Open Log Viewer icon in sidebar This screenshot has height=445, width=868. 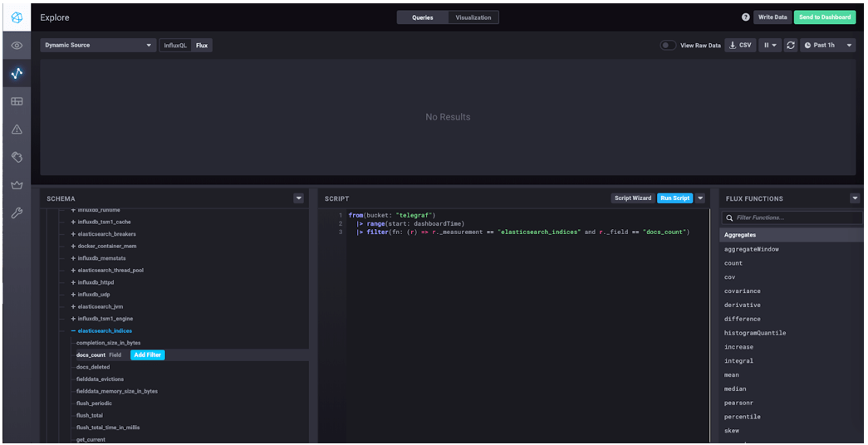tap(17, 158)
